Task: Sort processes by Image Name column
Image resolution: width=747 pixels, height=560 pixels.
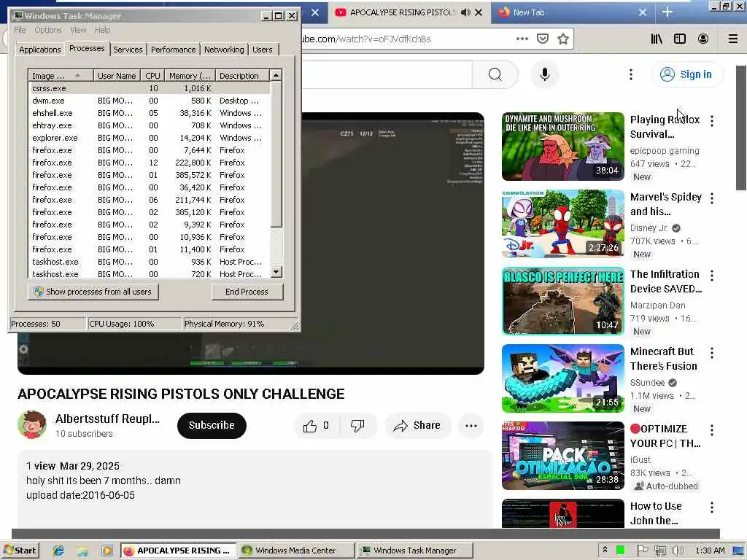Action: [x=61, y=76]
